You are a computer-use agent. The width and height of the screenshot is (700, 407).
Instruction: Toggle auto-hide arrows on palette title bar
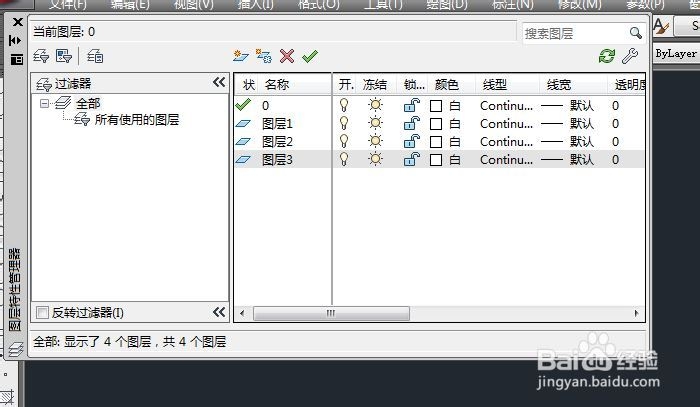pos(15,41)
